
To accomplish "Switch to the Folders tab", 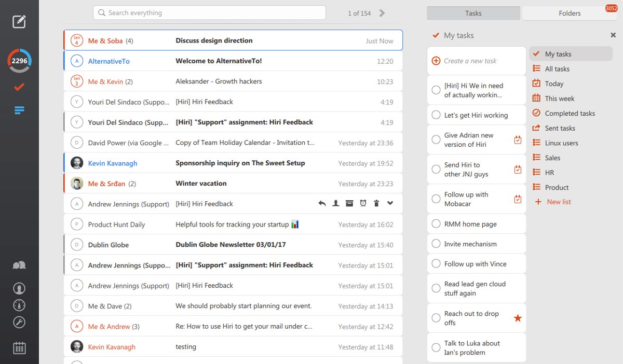I will click(x=569, y=13).
